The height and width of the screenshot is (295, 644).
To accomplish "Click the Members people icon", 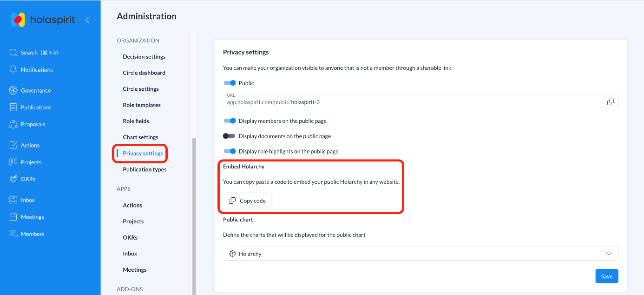I will 13,234.
